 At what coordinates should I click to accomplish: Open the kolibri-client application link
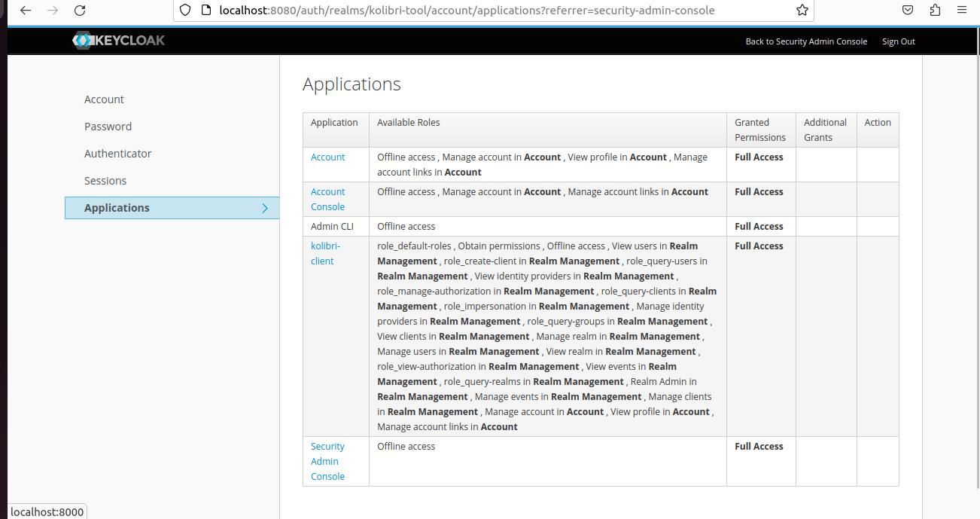coord(325,253)
